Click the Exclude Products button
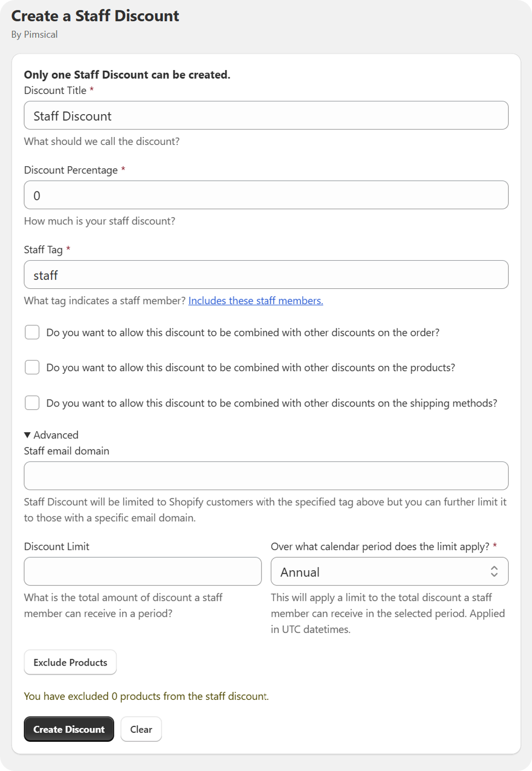Screen dimensions: 532x771 point(70,662)
